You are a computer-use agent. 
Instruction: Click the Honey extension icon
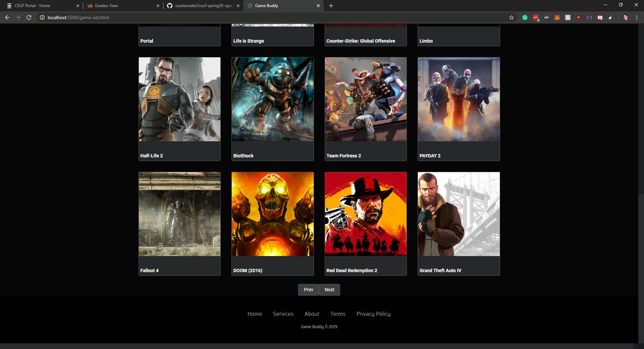tap(568, 17)
